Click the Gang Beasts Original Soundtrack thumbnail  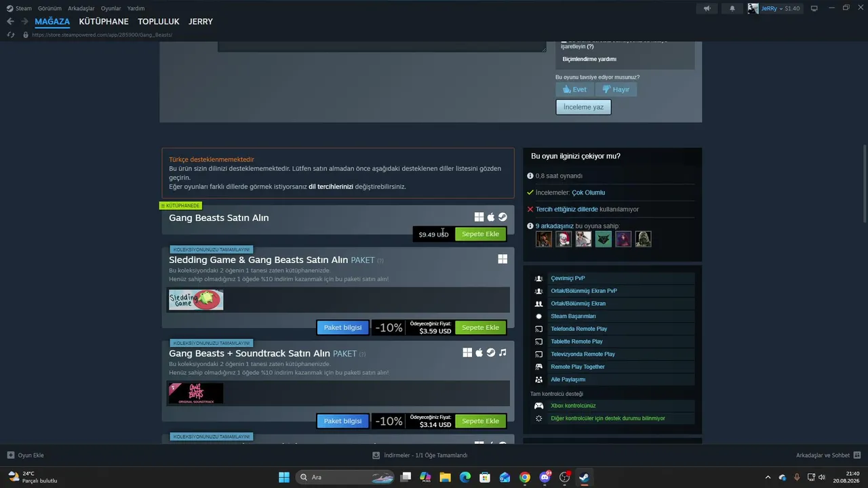196,393
